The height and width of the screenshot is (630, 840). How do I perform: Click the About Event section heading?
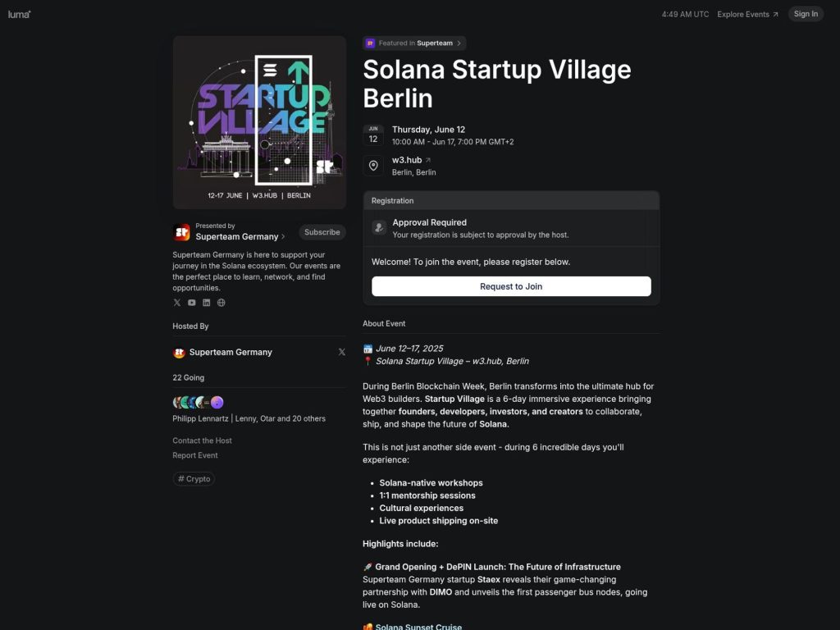[x=384, y=323]
